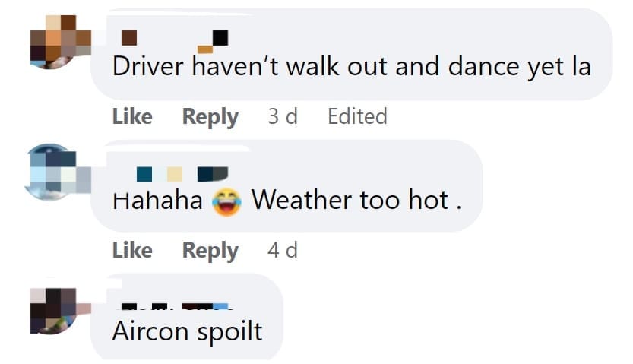Like the 'Weather too hot' comment
Image resolution: width=633 pixels, height=364 pixels.
[132, 250]
